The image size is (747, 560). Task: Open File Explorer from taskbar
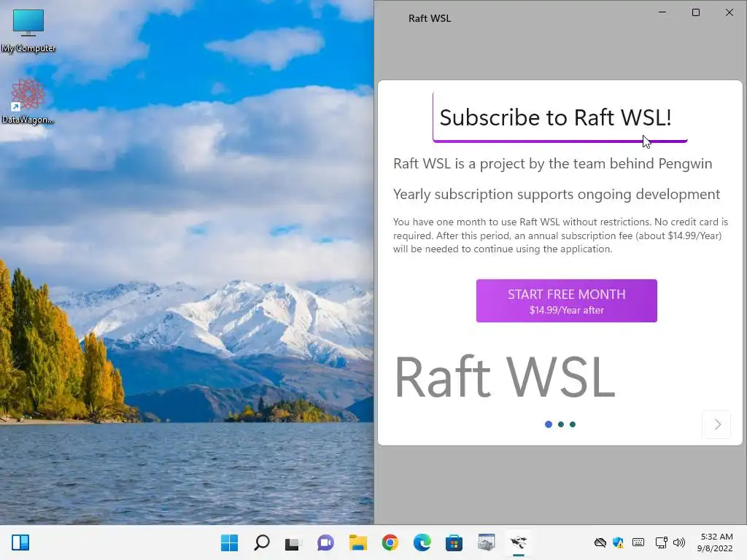[357, 542]
